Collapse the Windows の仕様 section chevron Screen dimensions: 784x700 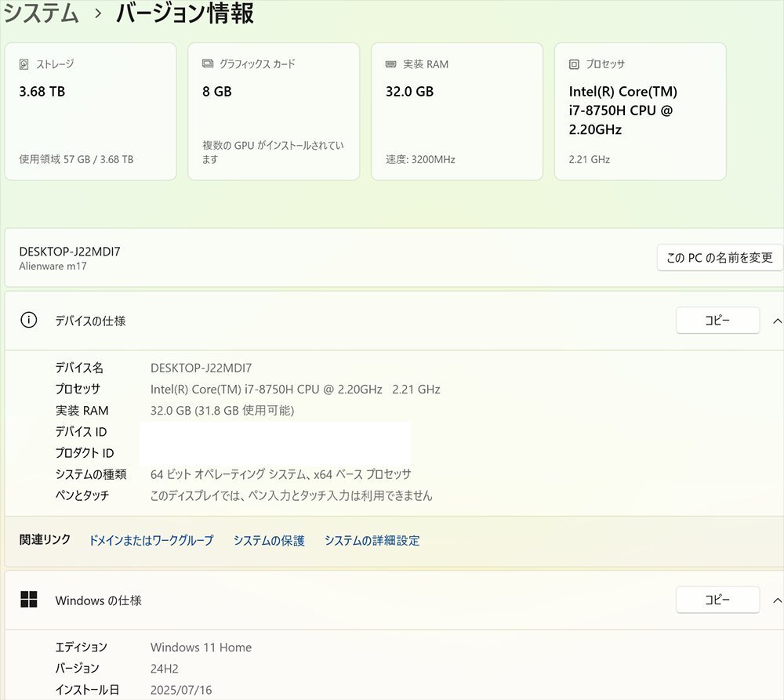coord(777,600)
